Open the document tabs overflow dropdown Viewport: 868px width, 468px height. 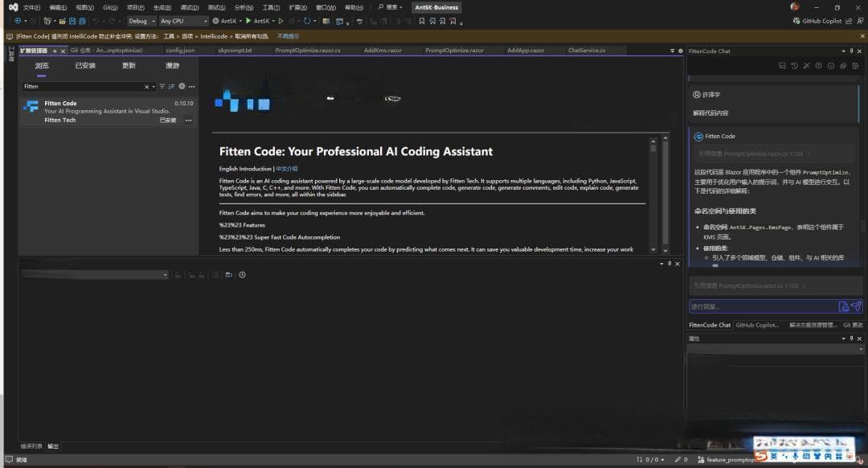click(x=672, y=51)
